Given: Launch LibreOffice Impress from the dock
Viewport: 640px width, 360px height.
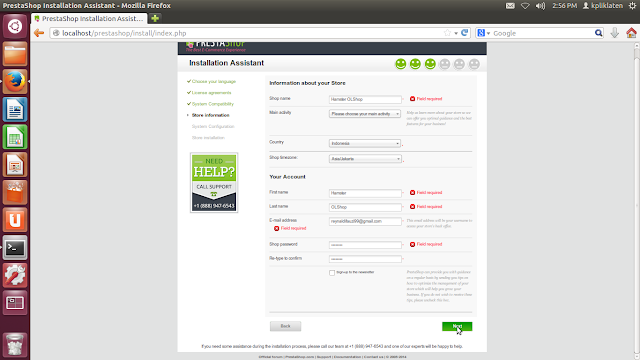Looking at the screenshot, I should pyautogui.click(x=15, y=165).
